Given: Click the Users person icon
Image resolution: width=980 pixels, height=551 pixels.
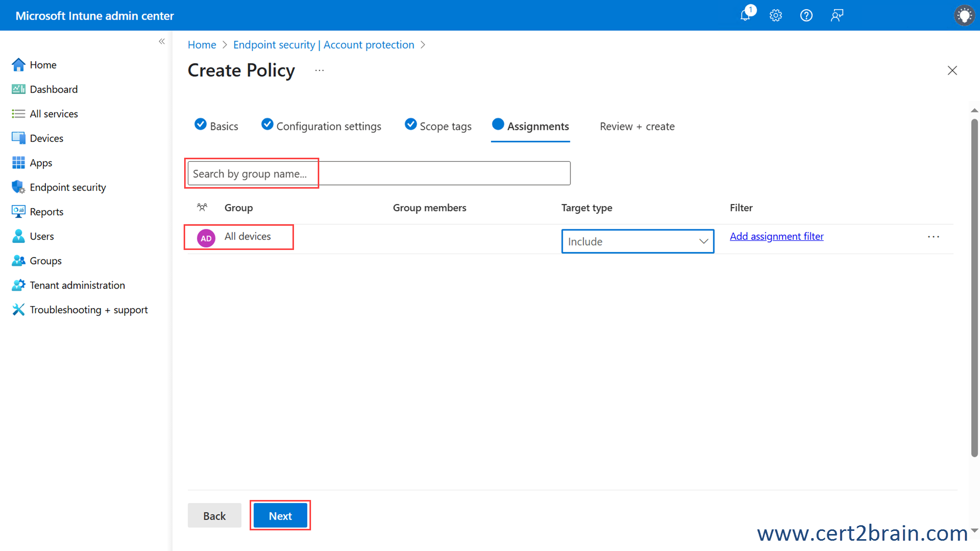Looking at the screenshot, I should point(19,236).
